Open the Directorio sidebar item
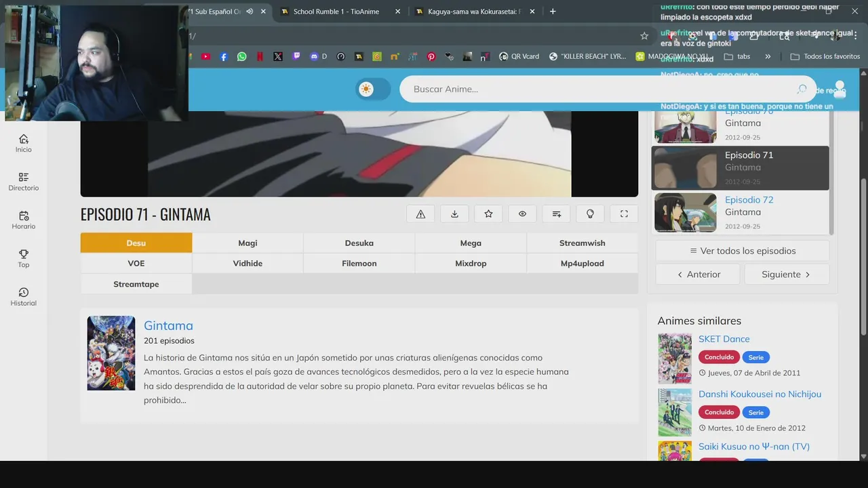 coord(24,182)
